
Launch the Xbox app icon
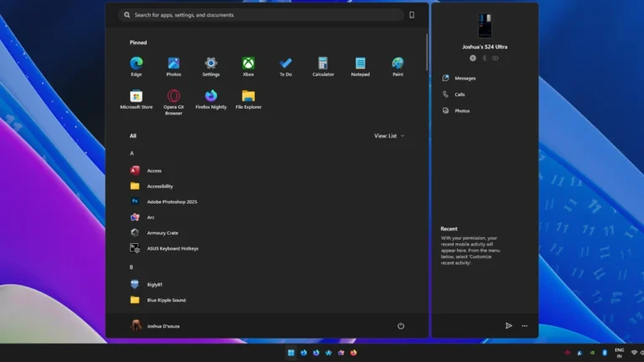pos(248,64)
